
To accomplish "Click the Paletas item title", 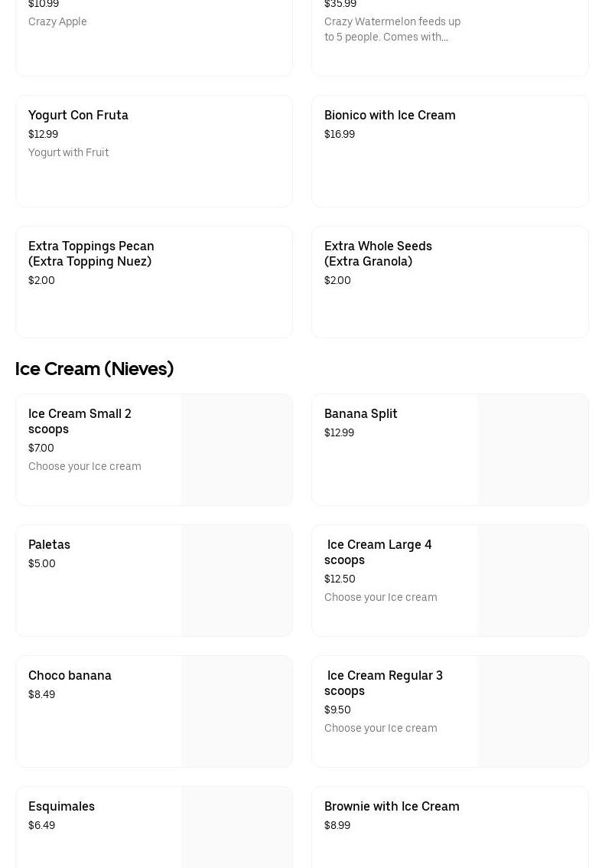I will 49,545.
